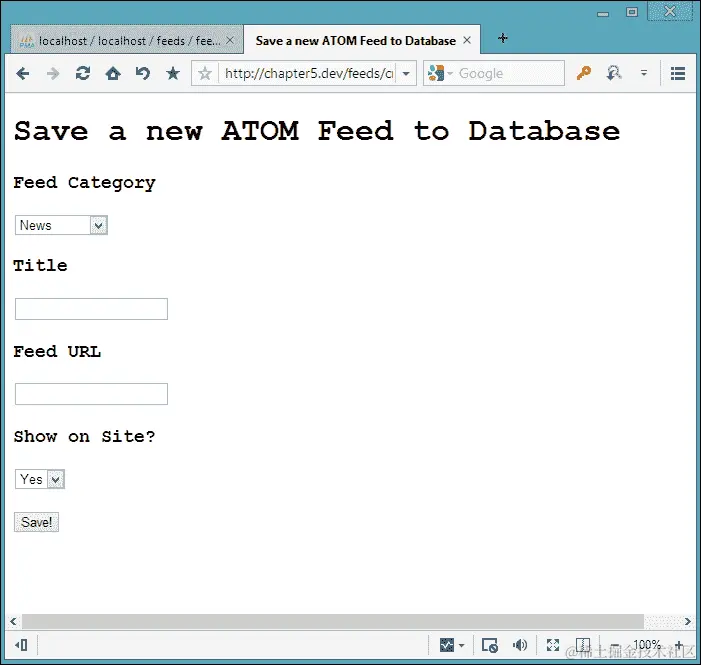Click the Feed Category heading
This screenshot has height=665, width=701.
(84, 183)
